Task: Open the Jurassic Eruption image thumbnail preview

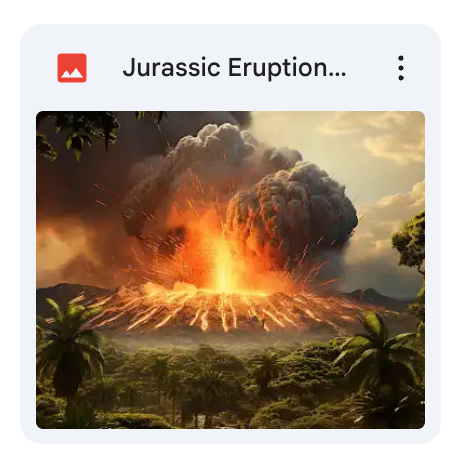Action: pos(230,270)
